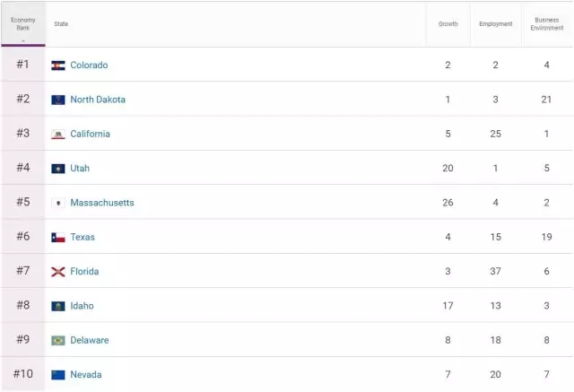Click the Utah state flag icon
This screenshot has width=574, height=392.
click(x=58, y=169)
